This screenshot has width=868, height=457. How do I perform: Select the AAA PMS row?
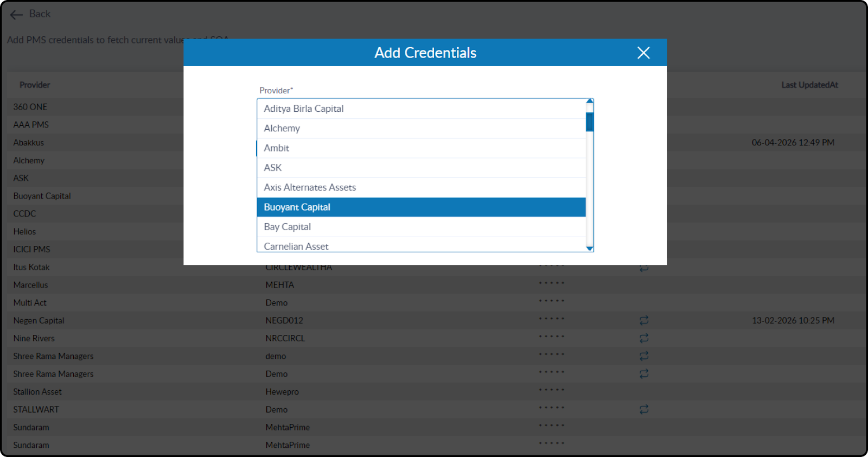[31, 125]
